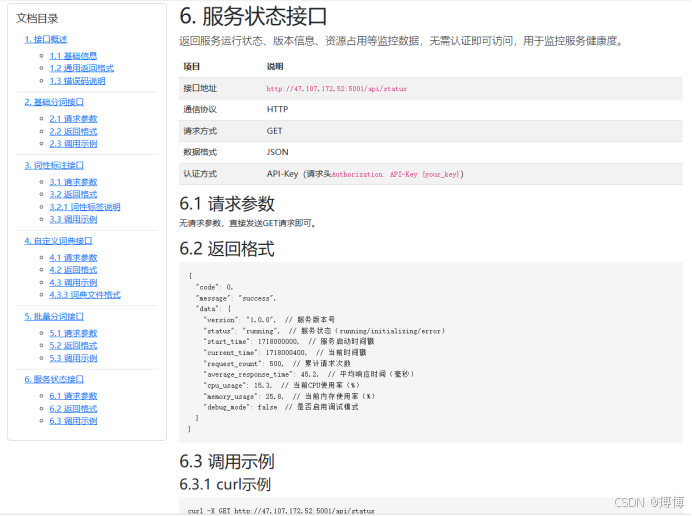Jump to 6.3 调用示例 link
Screen dimensions: 692x516
coord(73,421)
